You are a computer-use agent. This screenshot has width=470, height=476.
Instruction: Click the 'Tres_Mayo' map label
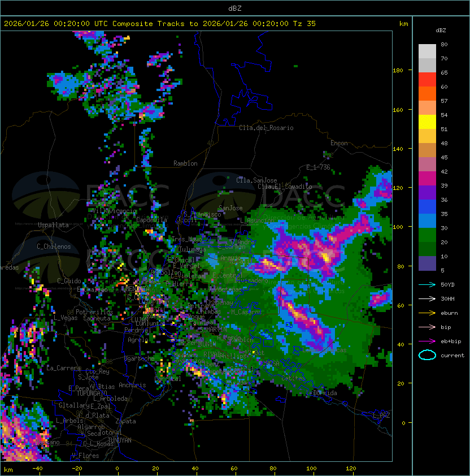[x=186, y=239]
